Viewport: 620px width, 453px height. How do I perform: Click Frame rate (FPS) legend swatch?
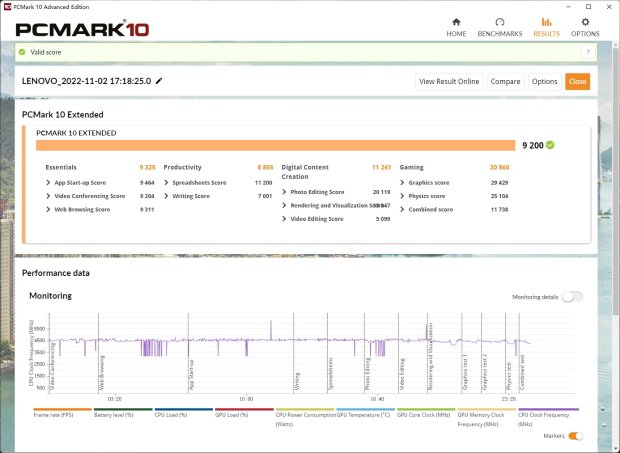point(62,410)
